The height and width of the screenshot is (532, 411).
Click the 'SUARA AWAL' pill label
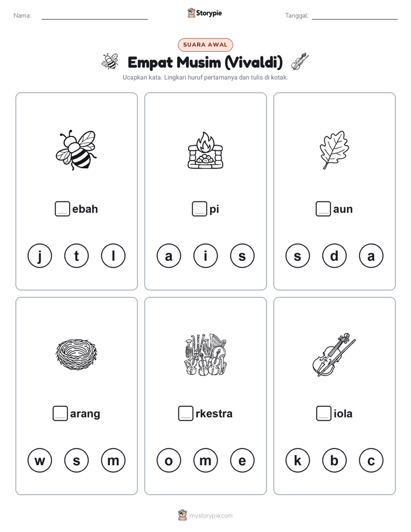pos(205,45)
